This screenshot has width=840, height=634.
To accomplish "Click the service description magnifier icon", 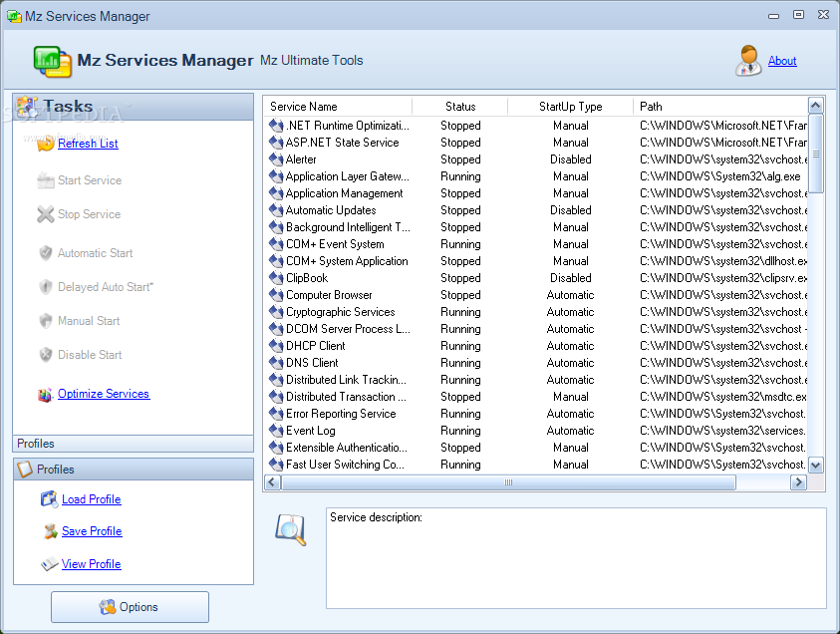I will click(290, 529).
